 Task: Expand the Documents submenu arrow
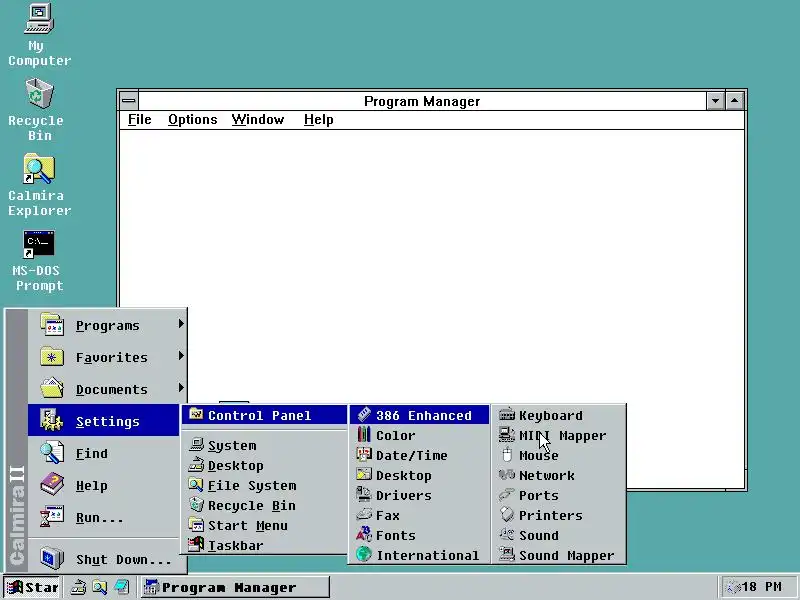pyautogui.click(x=181, y=388)
